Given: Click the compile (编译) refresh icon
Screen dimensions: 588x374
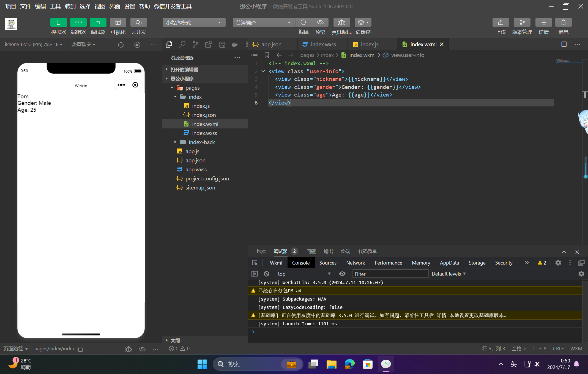Looking at the screenshot, I should 303,23.
